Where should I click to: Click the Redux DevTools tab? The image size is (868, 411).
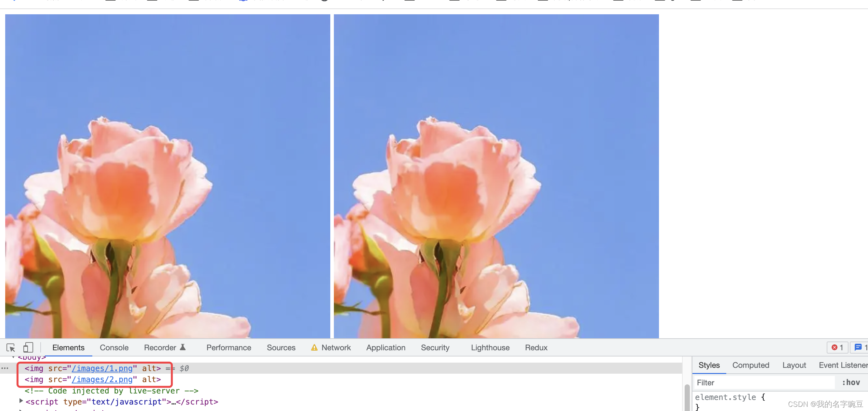coord(535,347)
